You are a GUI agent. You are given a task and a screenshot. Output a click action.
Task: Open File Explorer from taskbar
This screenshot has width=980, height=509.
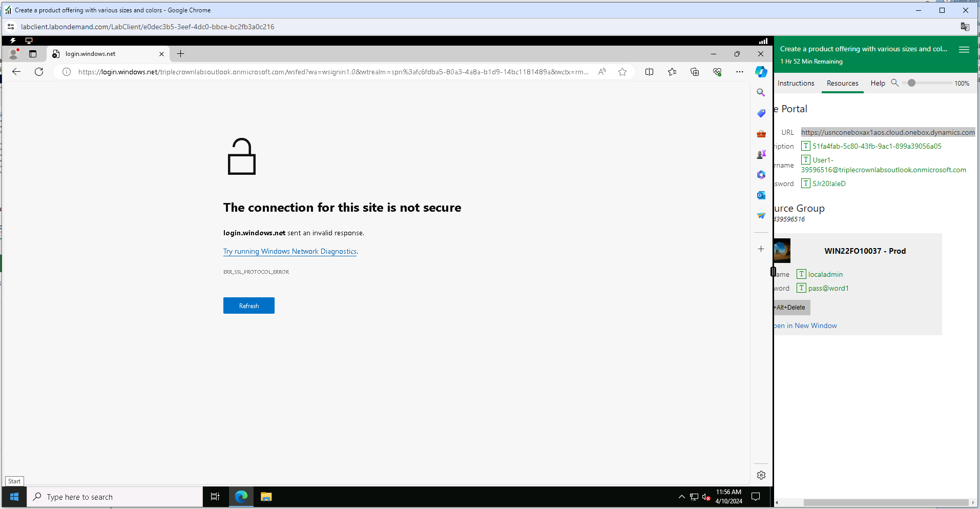click(x=266, y=497)
